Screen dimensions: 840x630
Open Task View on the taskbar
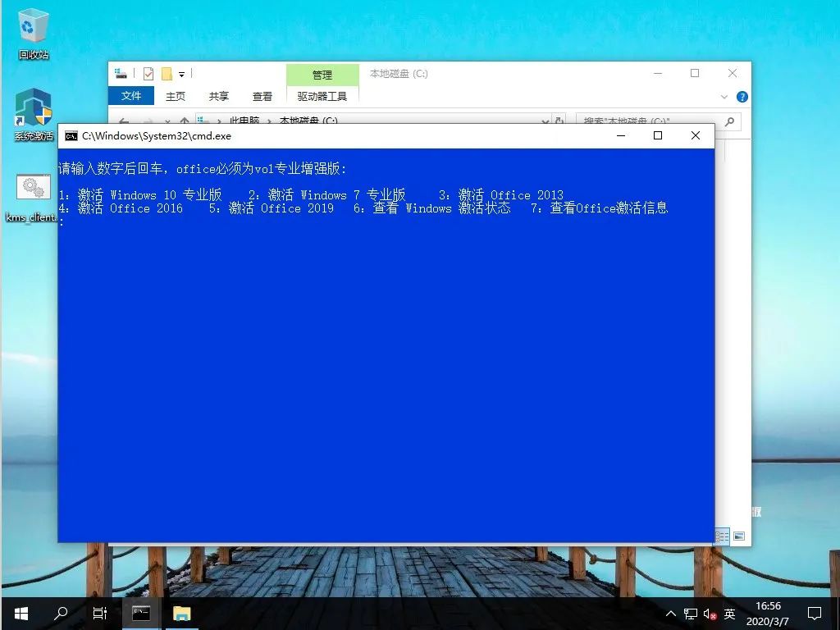(99, 614)
